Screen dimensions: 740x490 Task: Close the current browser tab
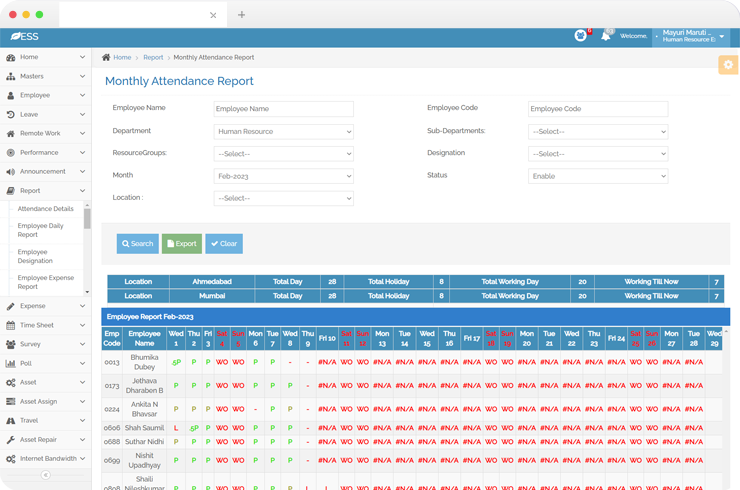[x=213, y=15]
